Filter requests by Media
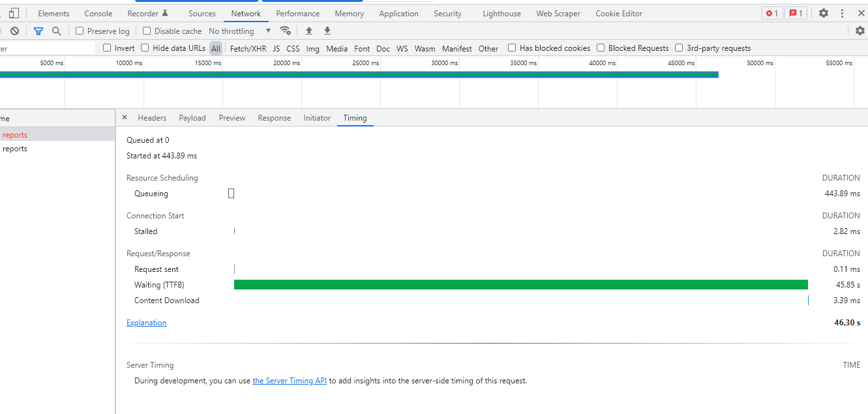The height and width of the screenshot is (414, 868). pos(337,48)
